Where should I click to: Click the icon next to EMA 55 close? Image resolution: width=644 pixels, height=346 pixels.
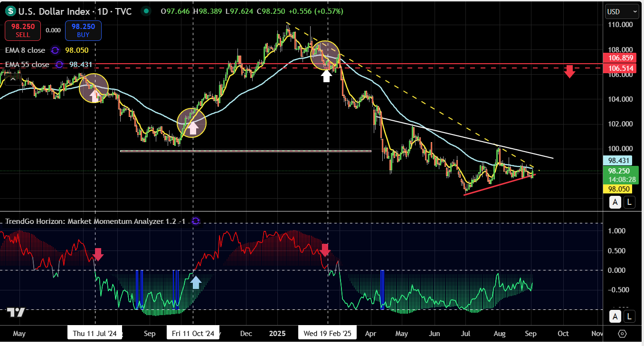pos(59,65)
